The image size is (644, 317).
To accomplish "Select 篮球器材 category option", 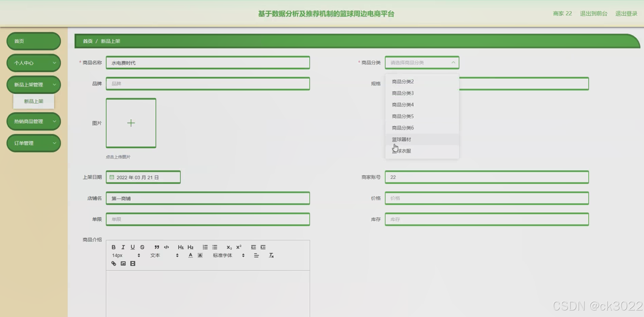I will click(x=401, y=140).
